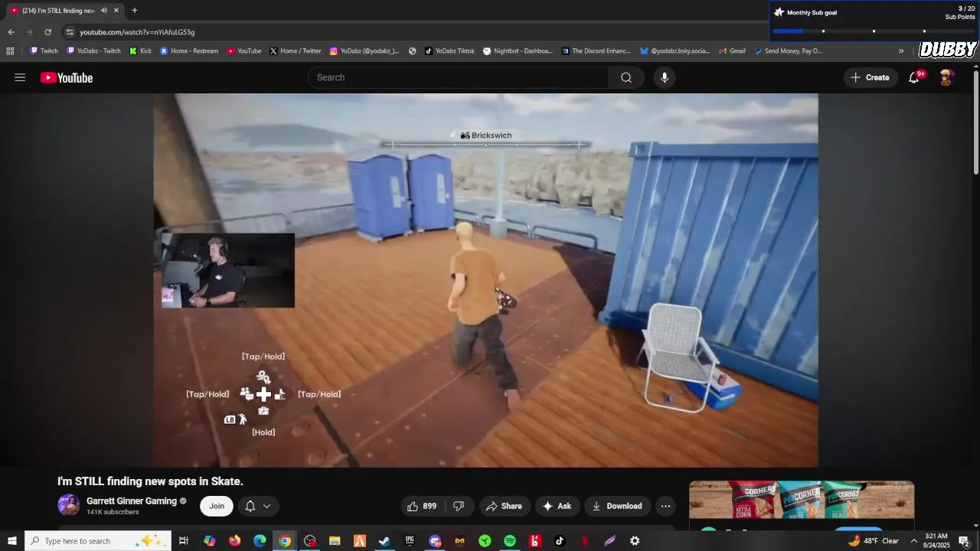Open Windows Start menu
Image resolution: width=980 pixels, height=551 pixels.
tap(12, 541)
